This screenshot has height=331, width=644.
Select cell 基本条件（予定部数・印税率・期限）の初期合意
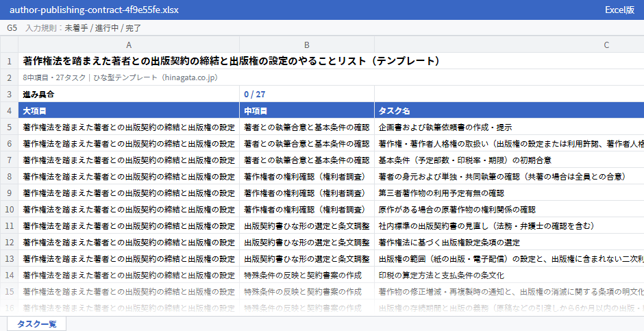[x=509, y=160]
